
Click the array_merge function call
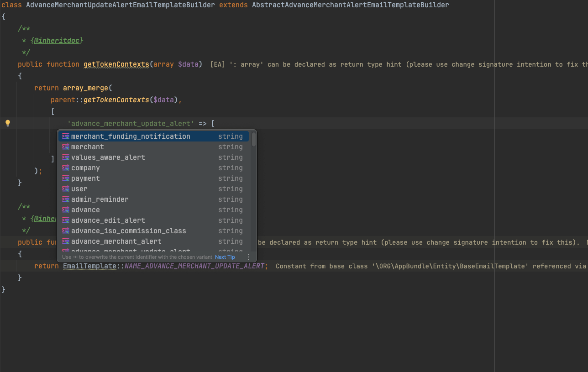85,88
